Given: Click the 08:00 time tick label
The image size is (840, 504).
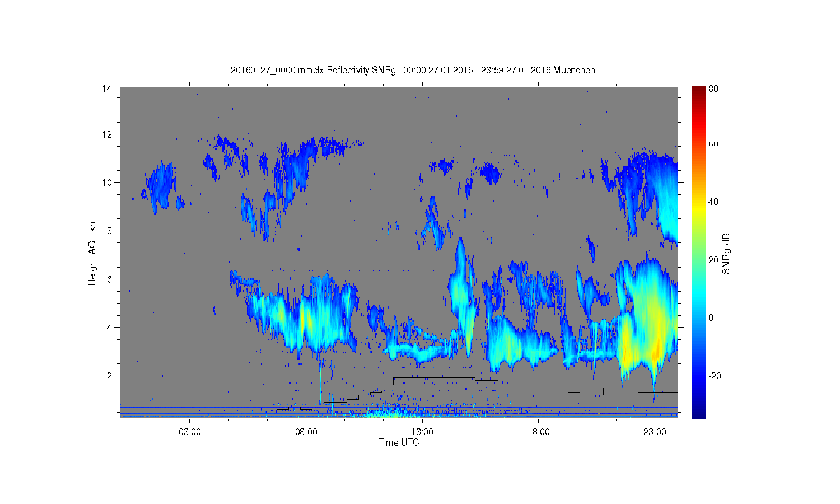Looking at the screenshot, I should pos(306,432).
